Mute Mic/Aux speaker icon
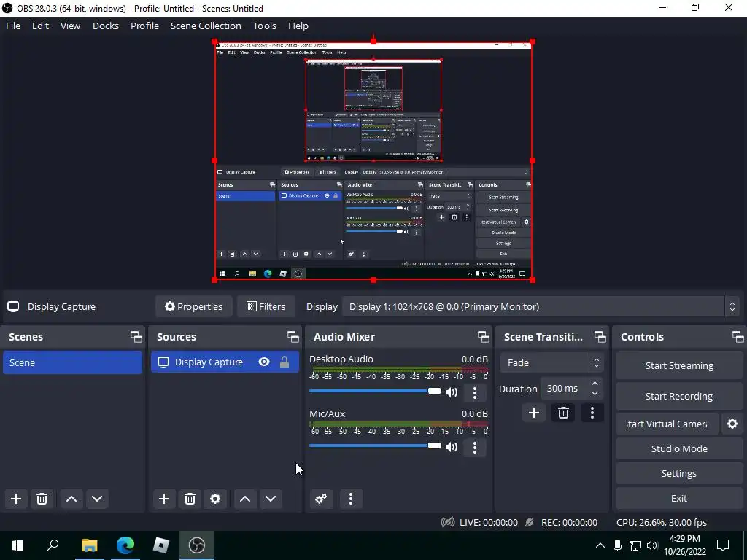747x560 pixels. pyautogui.click(x=451, y=447)
